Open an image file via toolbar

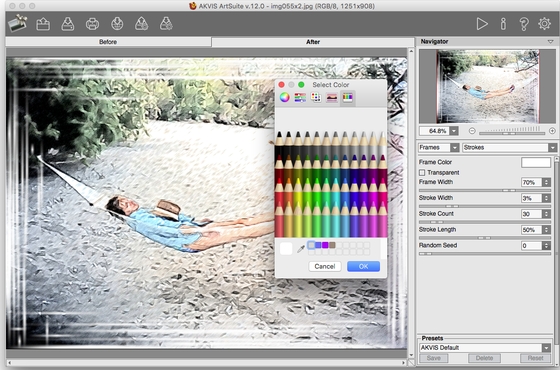(x=43, y=24)
